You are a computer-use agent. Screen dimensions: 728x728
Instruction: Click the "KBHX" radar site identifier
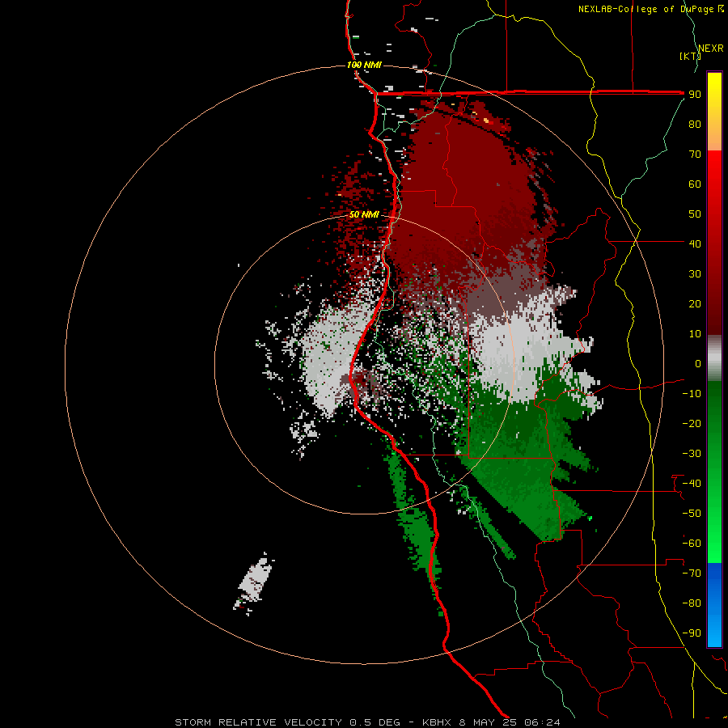437,722
